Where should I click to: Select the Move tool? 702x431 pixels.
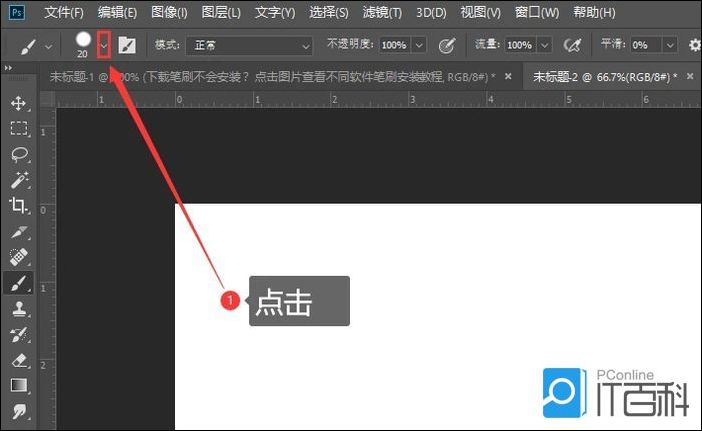18,103
